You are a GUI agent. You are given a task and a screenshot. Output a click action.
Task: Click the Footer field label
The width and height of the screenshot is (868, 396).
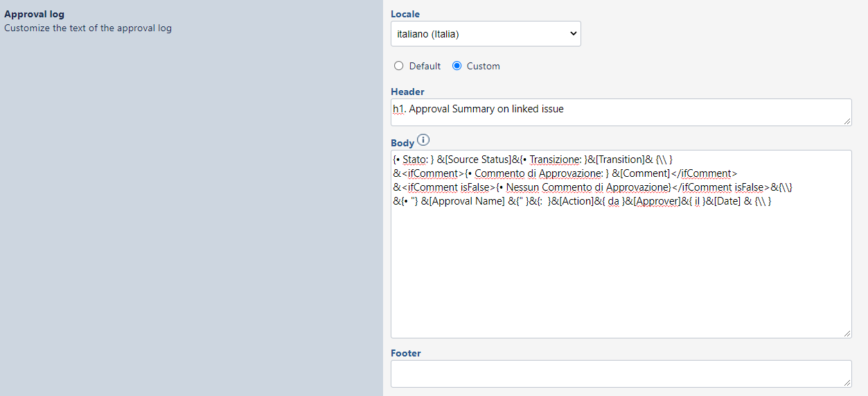click(406, 353)
